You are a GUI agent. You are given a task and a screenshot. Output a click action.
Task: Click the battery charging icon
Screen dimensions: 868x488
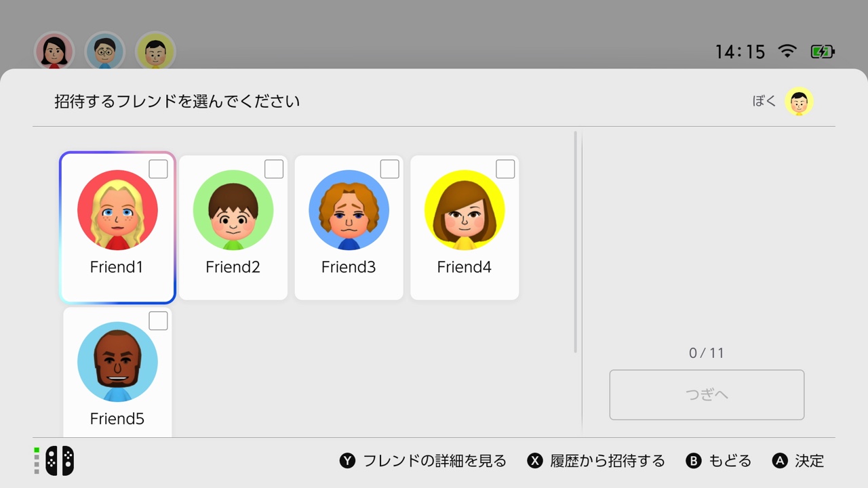point(823,52)
